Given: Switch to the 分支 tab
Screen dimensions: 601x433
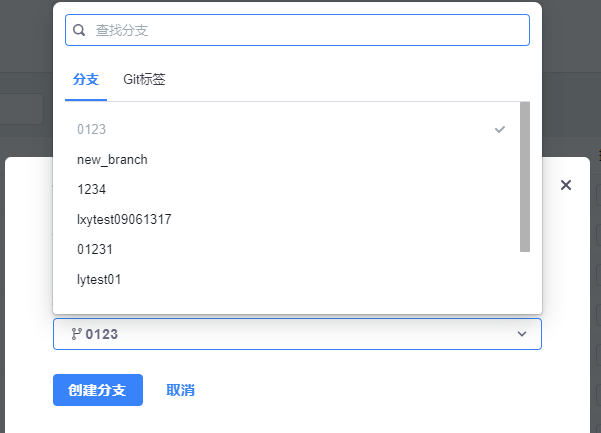Looking at the screenshot, I should 86,79.
